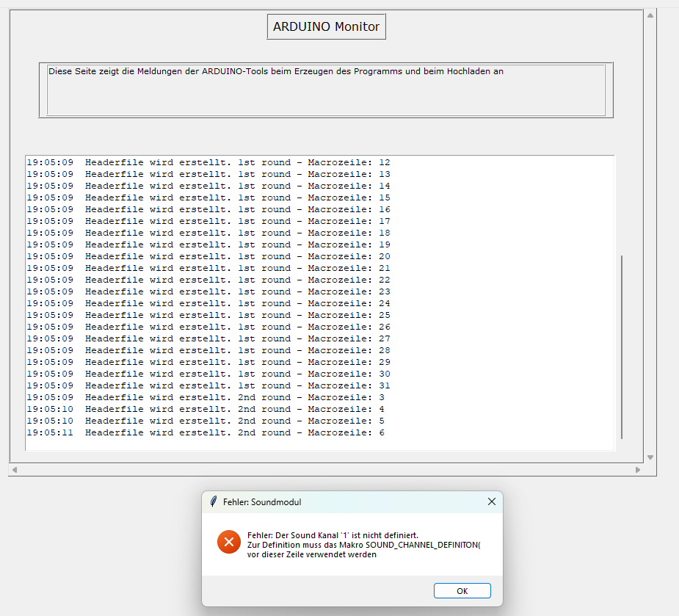The image size is (679, 616).
Task: Click OK in the Soundmodul error dialog
Action: [462, 591]
